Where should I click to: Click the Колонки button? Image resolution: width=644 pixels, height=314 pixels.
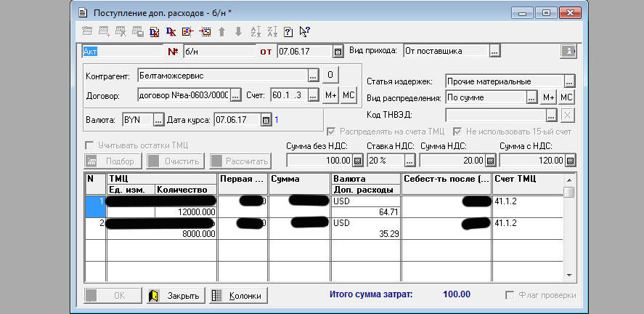(x=239, y=296)
